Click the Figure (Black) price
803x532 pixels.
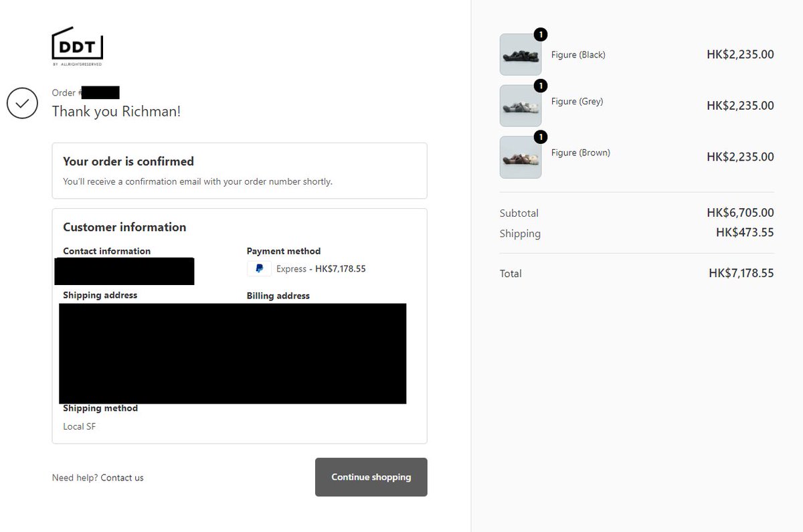coord(740,55)
